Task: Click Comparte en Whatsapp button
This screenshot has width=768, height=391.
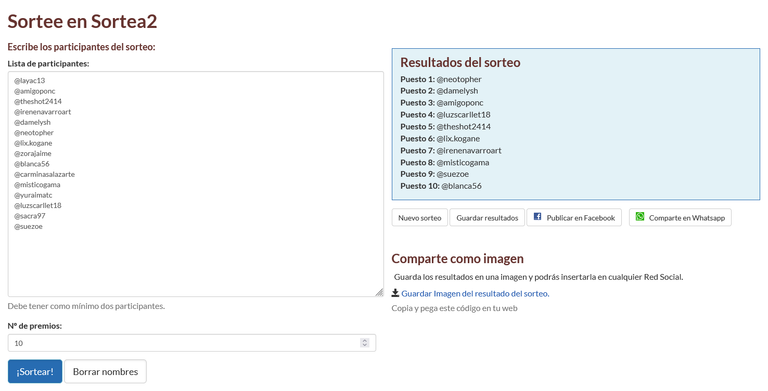Action: pyautogui.click(x=680, y=218)
